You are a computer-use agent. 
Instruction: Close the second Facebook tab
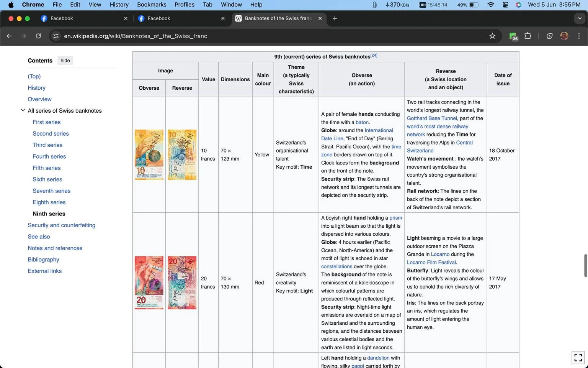coord(223,18)
